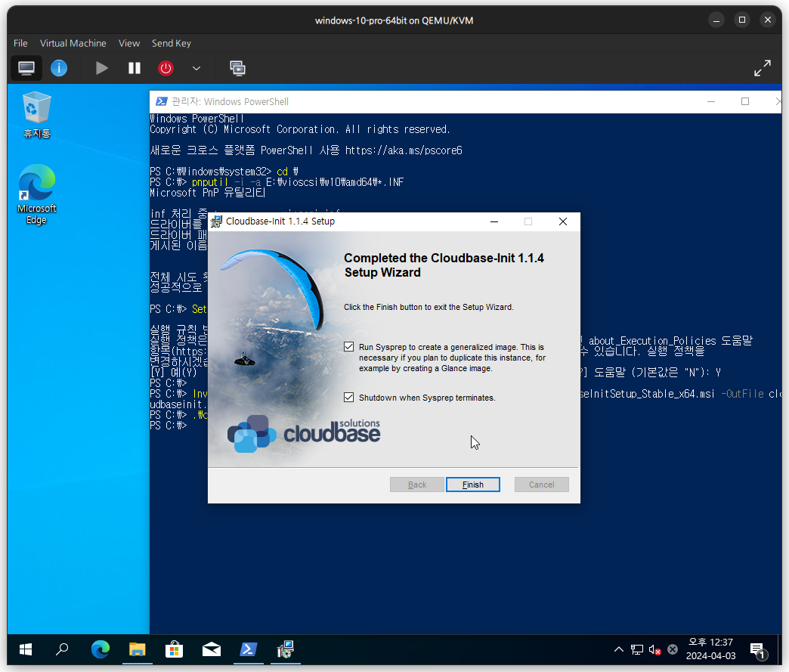Show the graphical console view
Image resolution: width=789 pixels, height=672 pixels.
point(26,68)
